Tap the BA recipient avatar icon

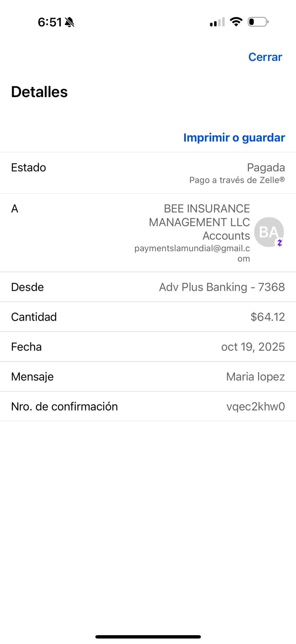click(x=269, y=232)
